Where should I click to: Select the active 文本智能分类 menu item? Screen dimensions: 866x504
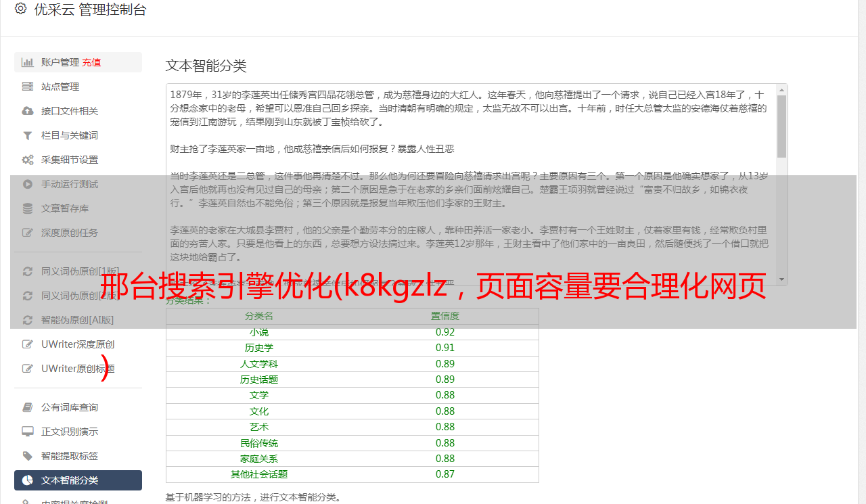pos(78,480)
